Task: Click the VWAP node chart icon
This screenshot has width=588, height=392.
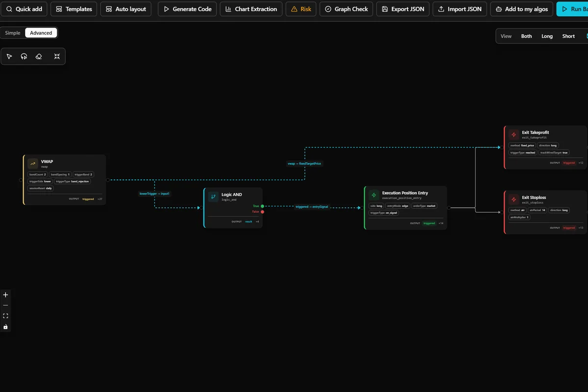Action: [33, 164]
